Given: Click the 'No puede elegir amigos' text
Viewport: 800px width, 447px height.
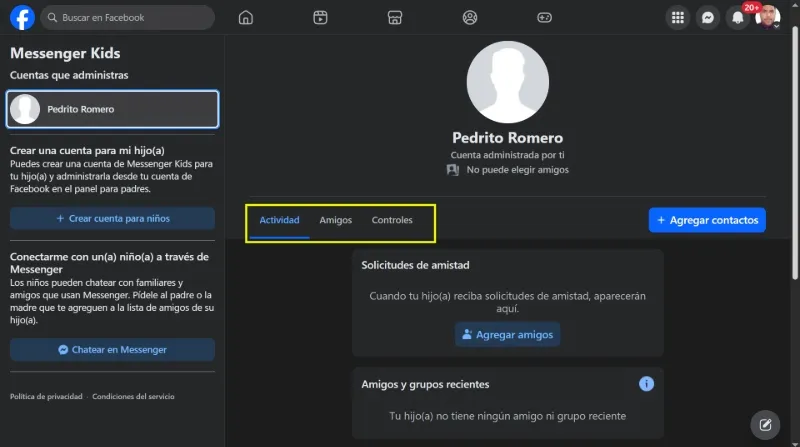Looking at the screenshot, I should (x=517, y=170).
